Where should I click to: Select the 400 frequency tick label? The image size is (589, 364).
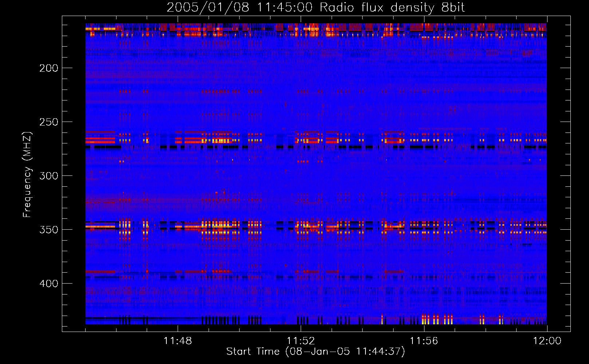pos(49,284)
